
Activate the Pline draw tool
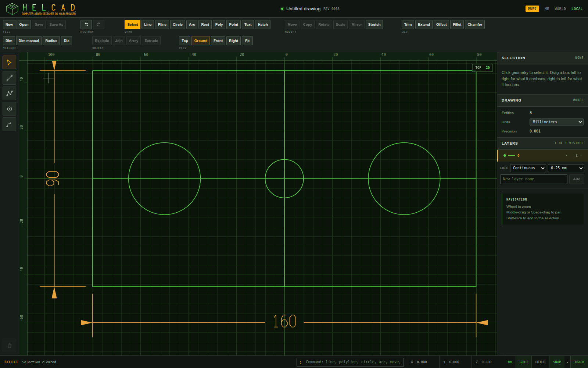point(162,25)
